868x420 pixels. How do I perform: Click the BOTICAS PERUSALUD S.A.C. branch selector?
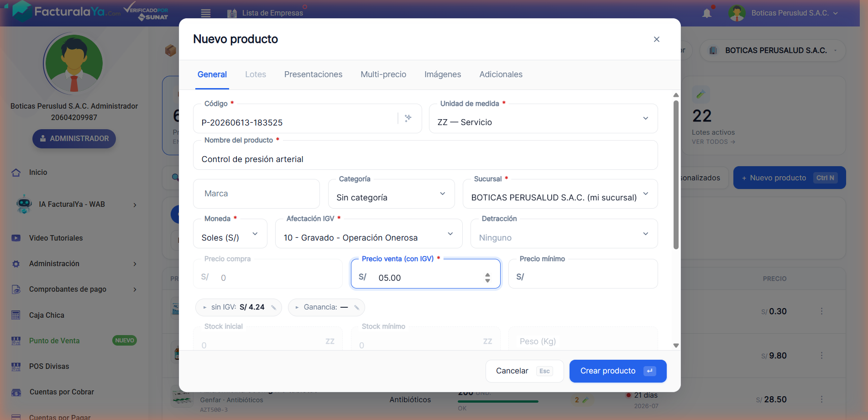pyautogui.click(x=772, y=51)
